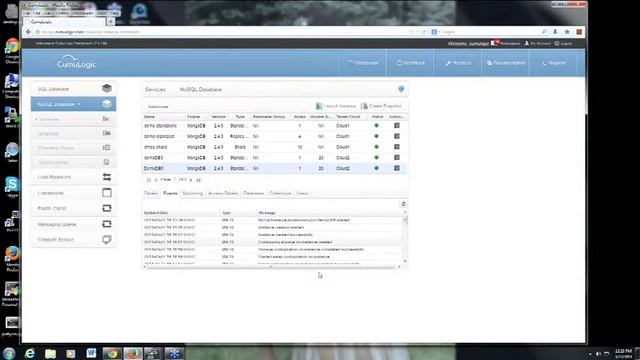The image size is (640, 360).
Task: Select the NoSQL Database sidebar item
Action: (73, 104)
